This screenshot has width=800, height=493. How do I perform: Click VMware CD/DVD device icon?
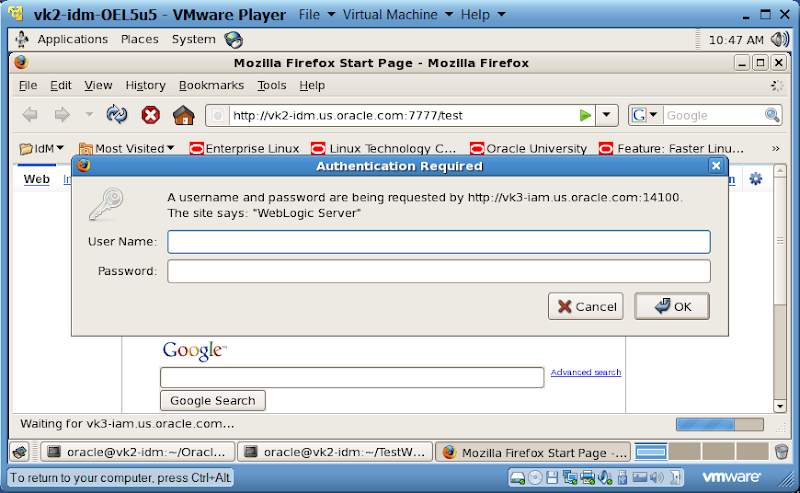(x=535, y=478)
